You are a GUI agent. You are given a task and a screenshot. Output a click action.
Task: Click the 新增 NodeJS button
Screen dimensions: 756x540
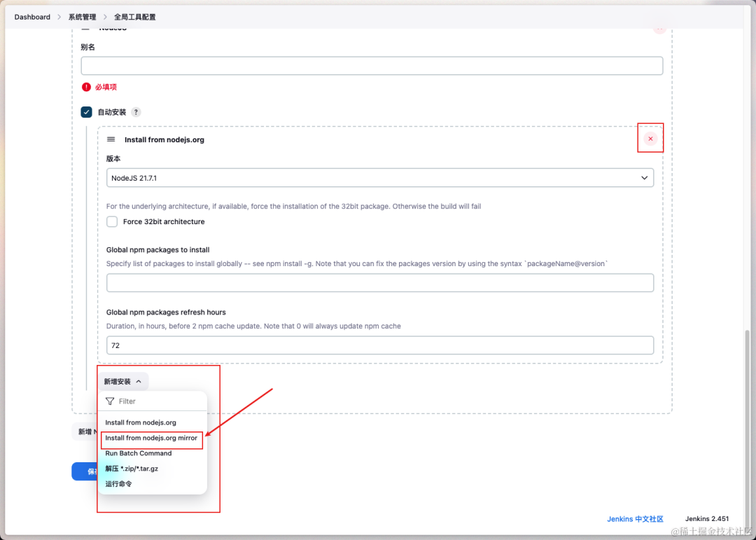pyautogui.click(x=85, y=431)
